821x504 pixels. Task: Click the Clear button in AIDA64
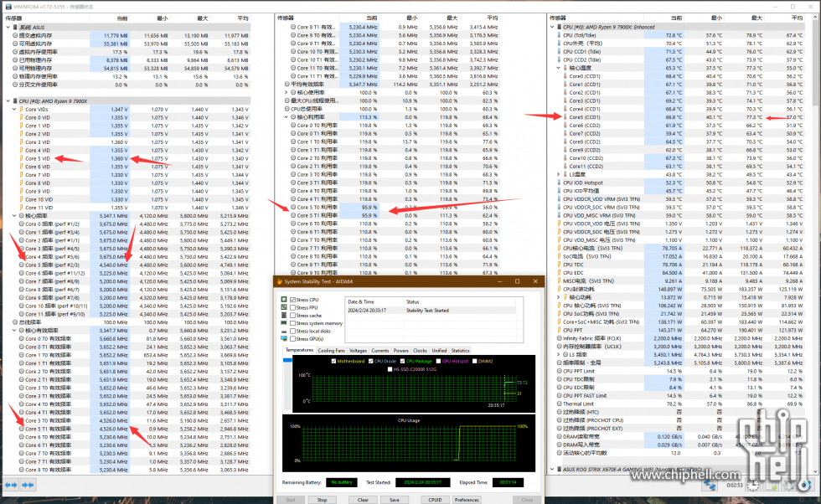(x=363, y=500)
